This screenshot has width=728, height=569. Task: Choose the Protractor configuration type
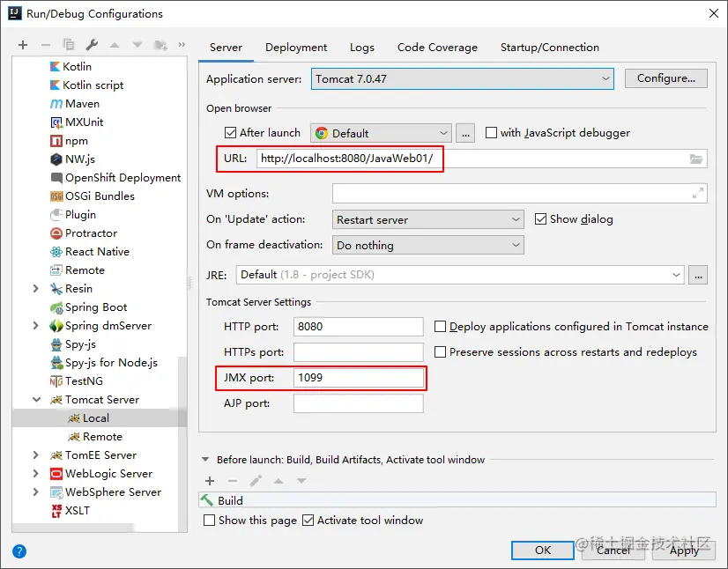83,233
